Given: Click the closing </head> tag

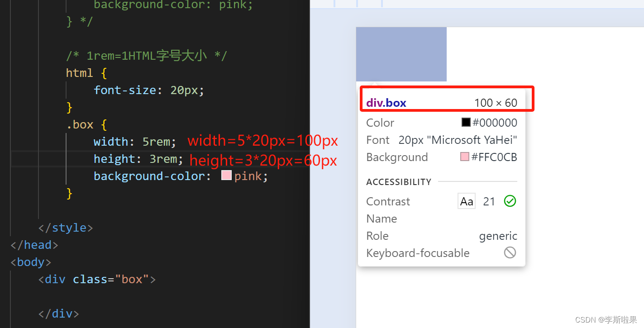Looking at the screenshot, I should [x=34, y=245].
